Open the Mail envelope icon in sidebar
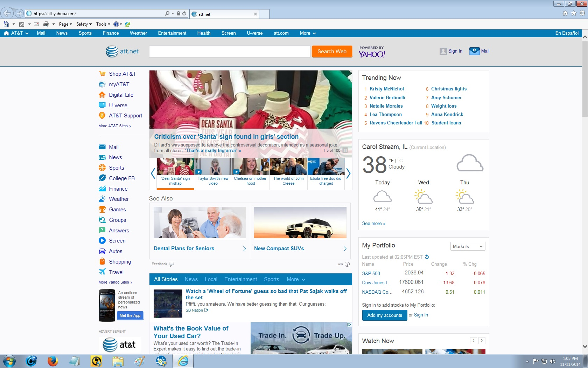 [102, 147]
